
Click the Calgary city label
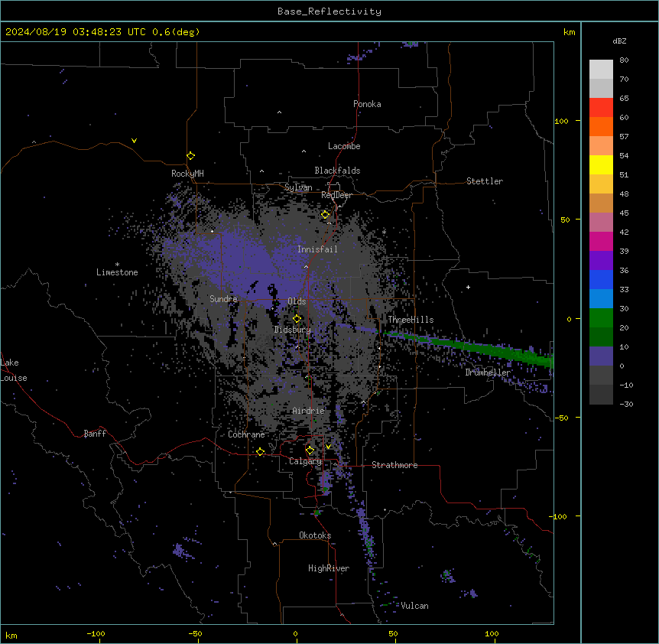(306, 461)
